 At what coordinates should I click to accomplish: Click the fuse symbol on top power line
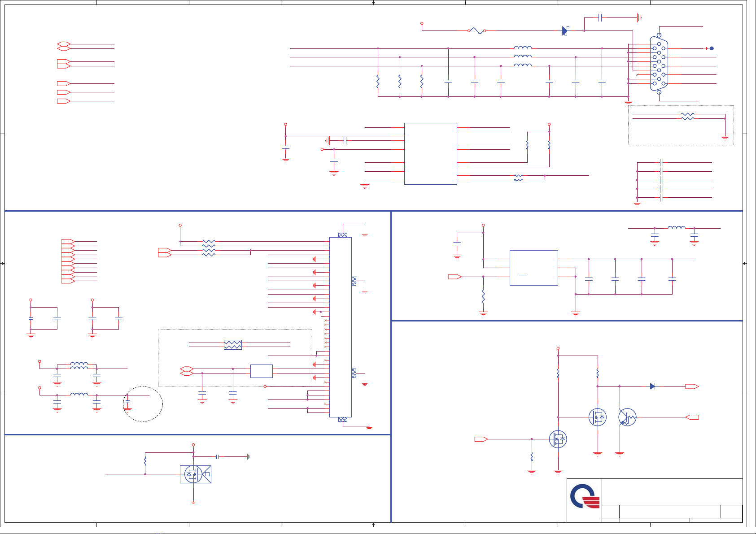[477, 30]
